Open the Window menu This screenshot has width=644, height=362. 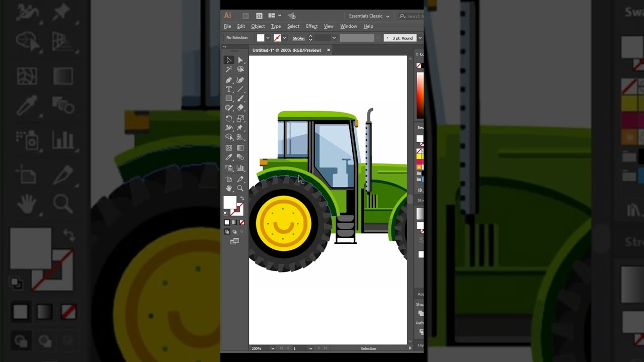coord(349,26)
